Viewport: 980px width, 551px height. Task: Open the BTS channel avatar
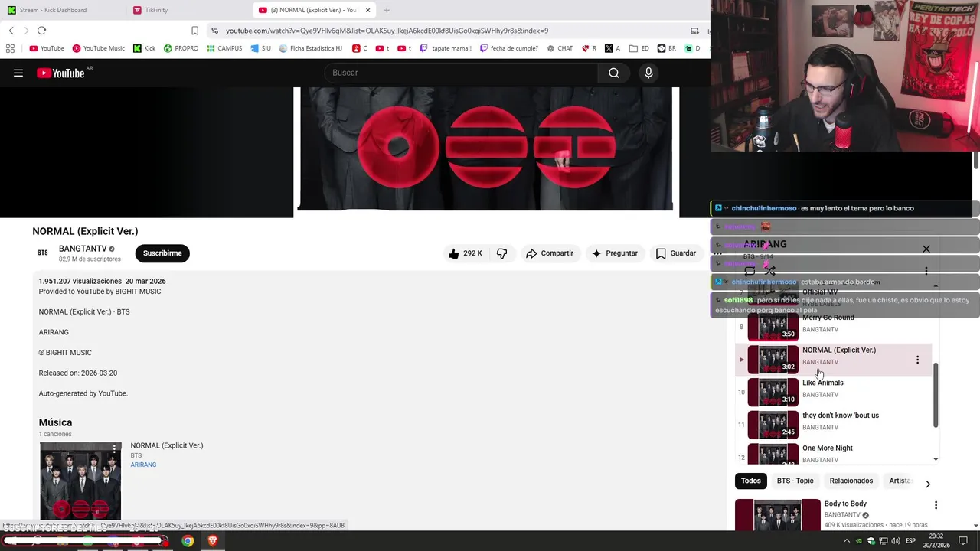pos(43,253)
